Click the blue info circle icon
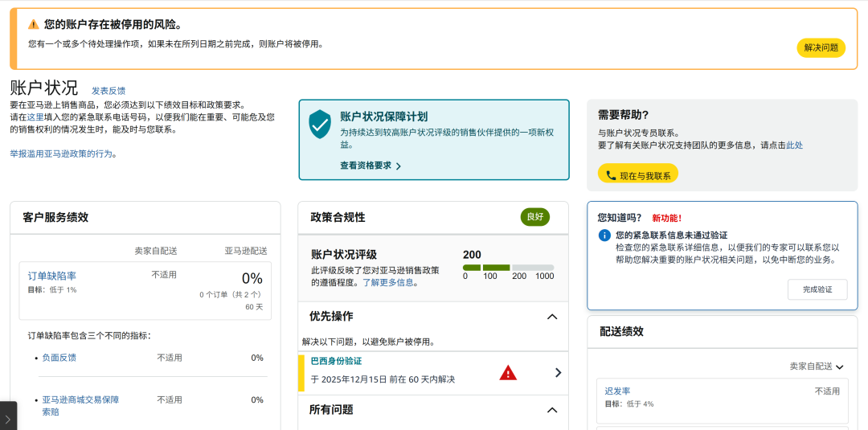 604,235
